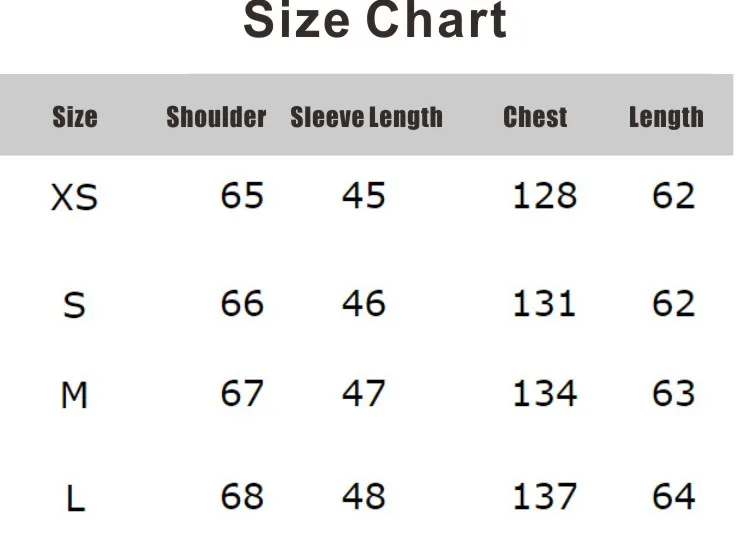Click the M size row label
This screenshot has height=540, width=750.
[x=74, y=395]
